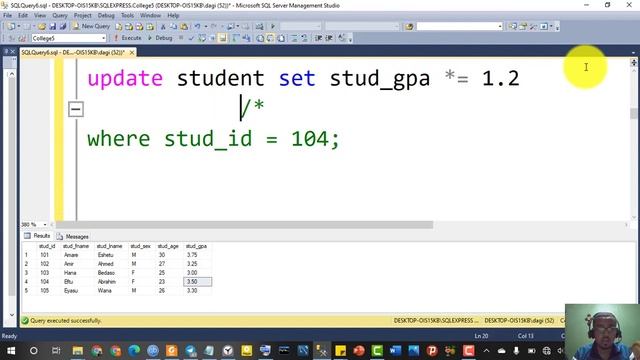Open Microsoft Edge from the taskbar
The height and width of the screenshot is (360, 640).
click(134, 351)
